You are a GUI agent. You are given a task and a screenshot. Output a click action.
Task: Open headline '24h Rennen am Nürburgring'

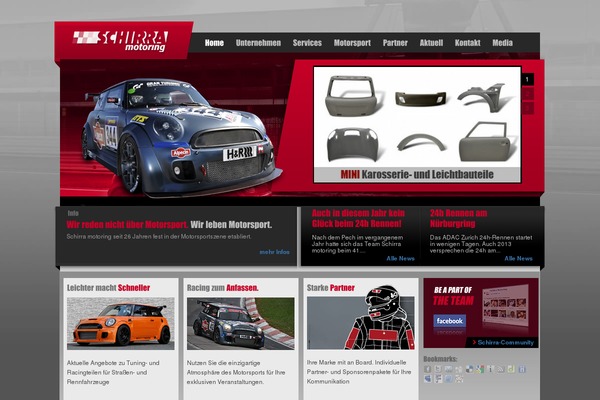[458, 218]
